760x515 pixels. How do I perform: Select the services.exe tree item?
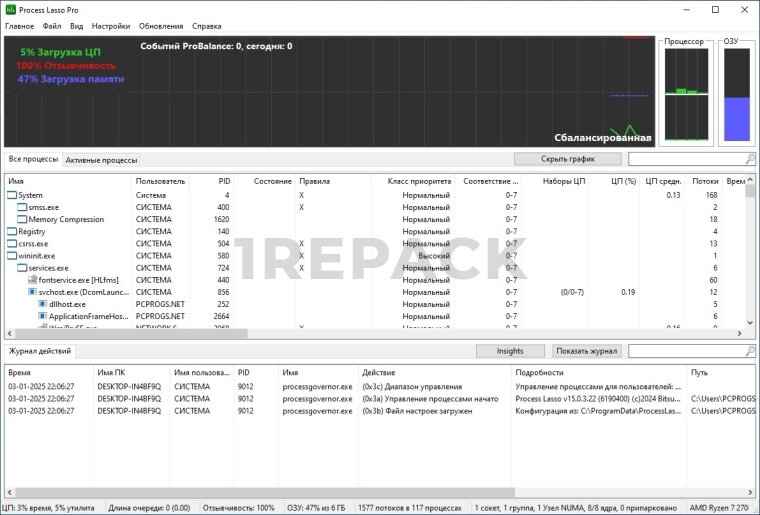[48, 268]
